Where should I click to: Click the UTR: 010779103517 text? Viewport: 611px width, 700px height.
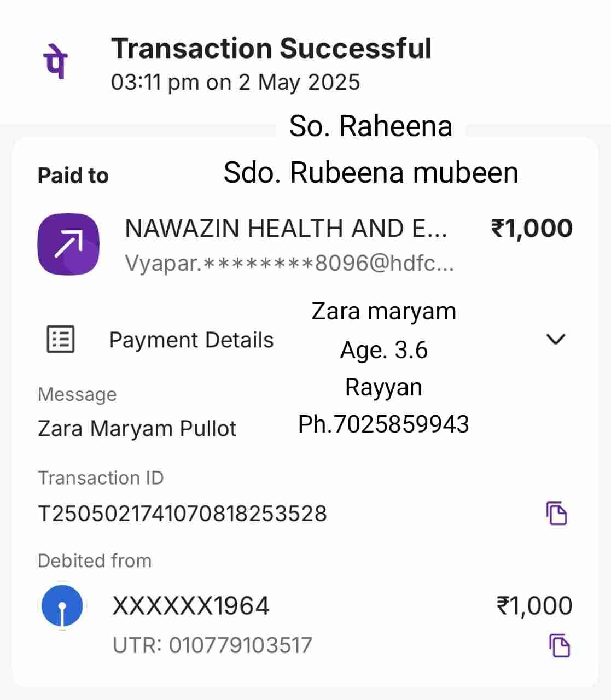(x=212, y=645)
